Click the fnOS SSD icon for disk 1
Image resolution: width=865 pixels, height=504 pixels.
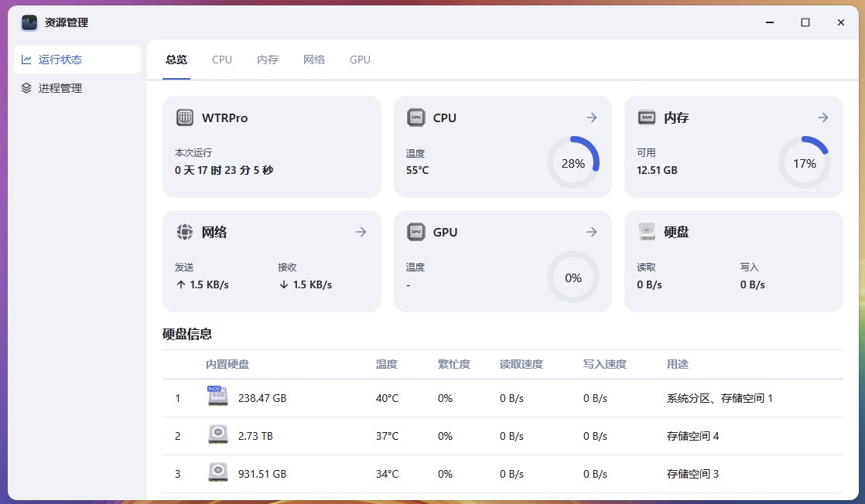coord(217,396)
